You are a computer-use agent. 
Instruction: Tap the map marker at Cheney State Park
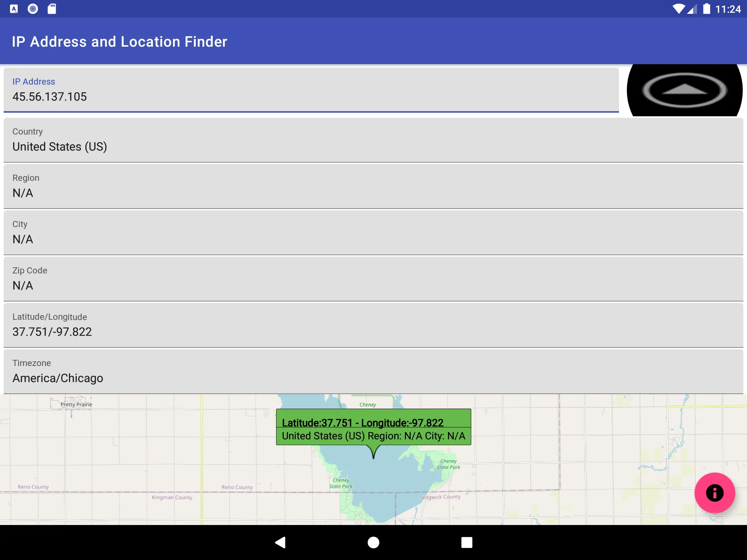pos(373,456)
